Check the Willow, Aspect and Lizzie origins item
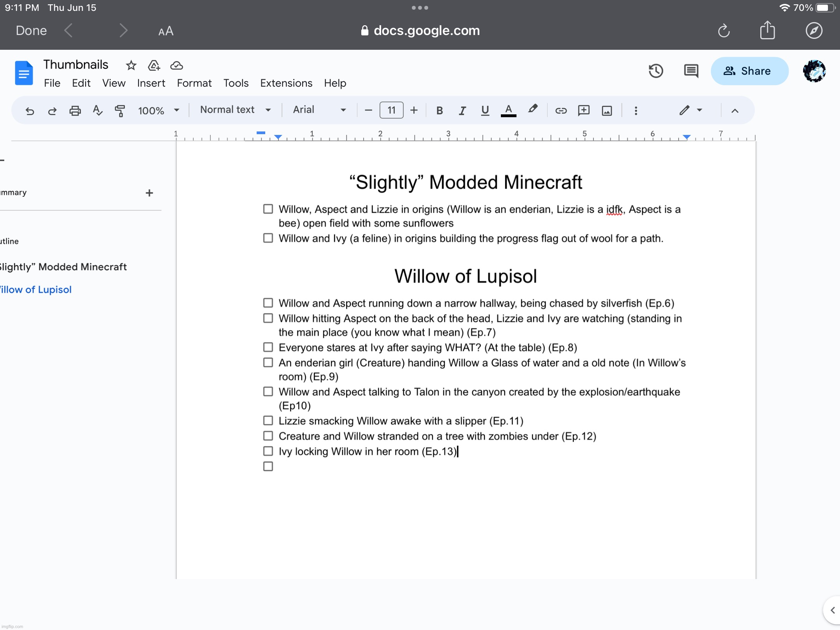 coord(268,209)
